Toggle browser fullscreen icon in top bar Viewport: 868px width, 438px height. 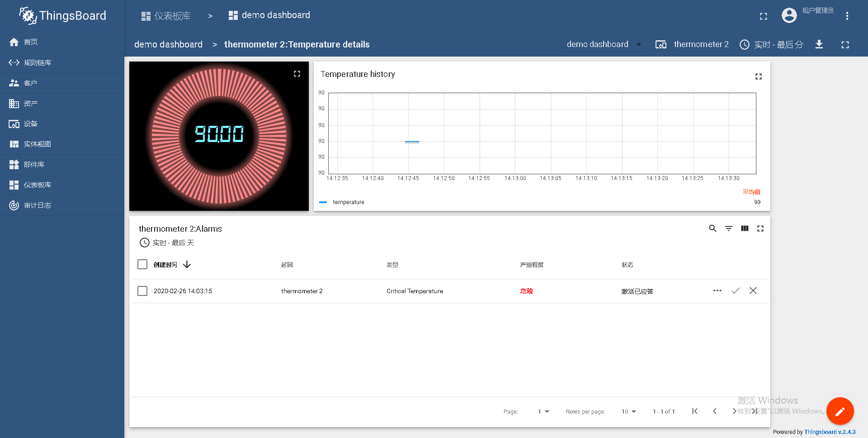tap(764, 16)
